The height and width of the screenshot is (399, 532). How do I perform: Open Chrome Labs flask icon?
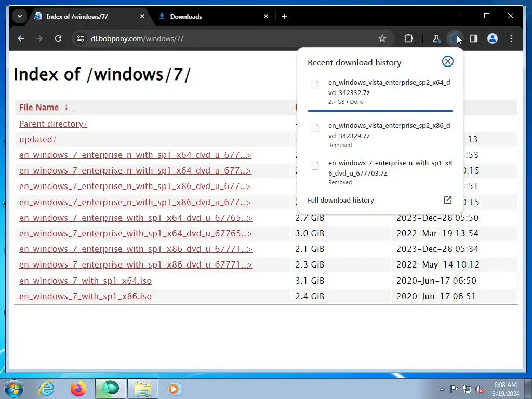(436, 38)
